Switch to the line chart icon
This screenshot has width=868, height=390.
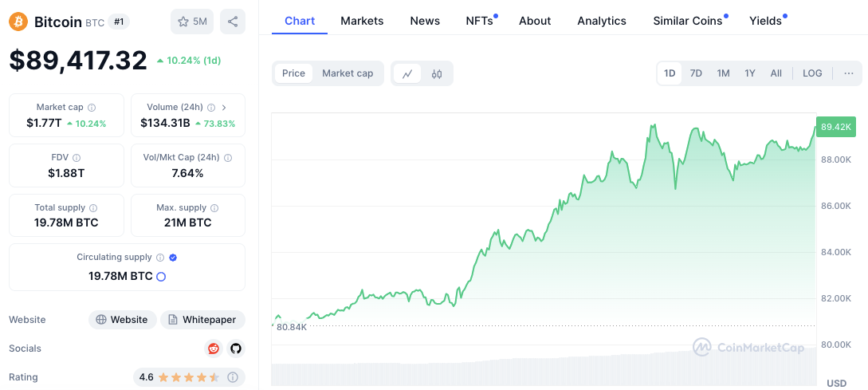click(x=407, y=73)
